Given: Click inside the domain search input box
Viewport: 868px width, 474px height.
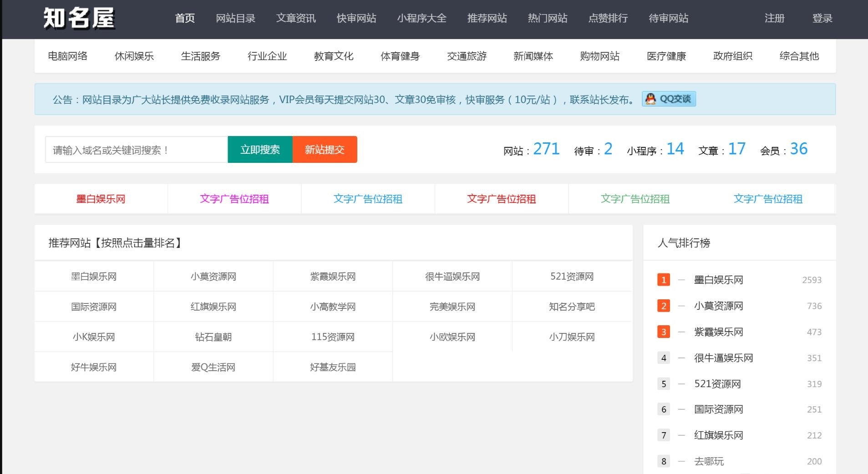Looking at the screenshot, I should [x=135, y=149].
